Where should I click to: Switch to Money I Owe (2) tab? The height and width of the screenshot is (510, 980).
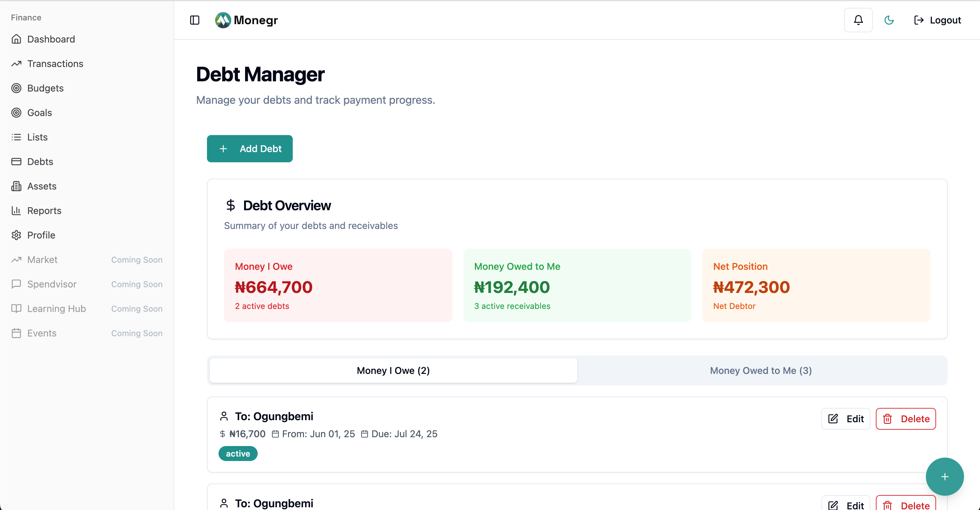pos(393,371)
